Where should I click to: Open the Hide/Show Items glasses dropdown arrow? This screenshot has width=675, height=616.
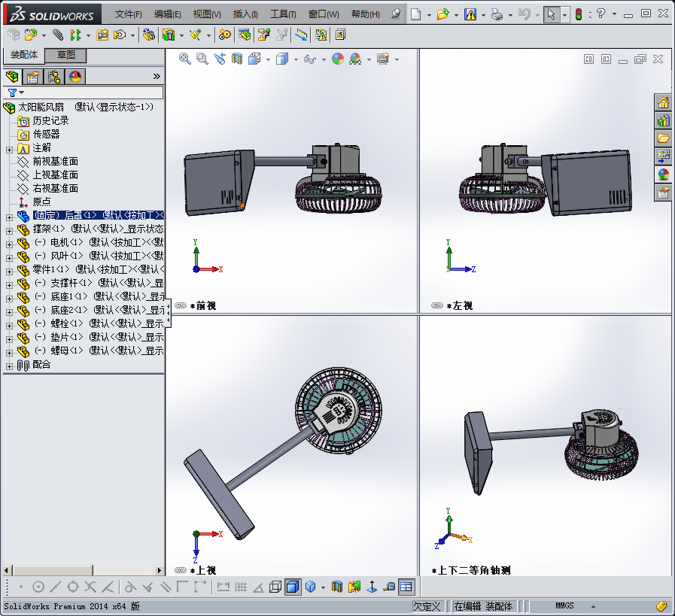(324, 59)
